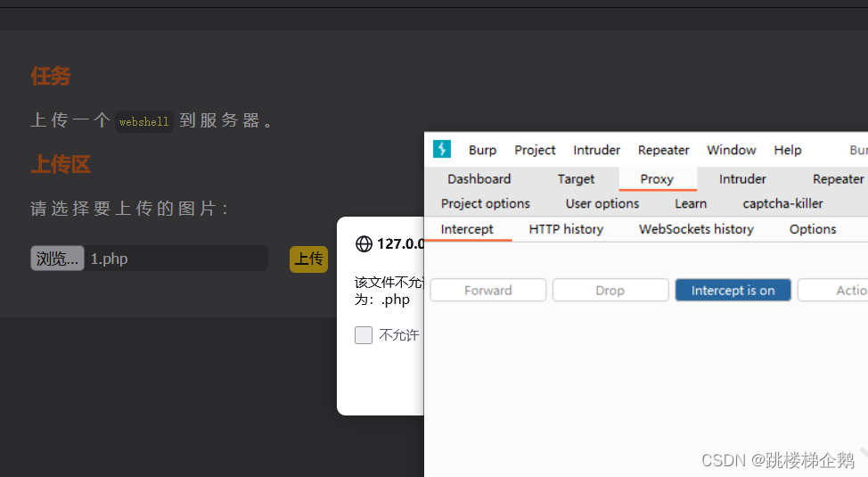The height and width of the screenshot is (477, 868).
Task: Open the Burp menu
Action: click(482, 150)
